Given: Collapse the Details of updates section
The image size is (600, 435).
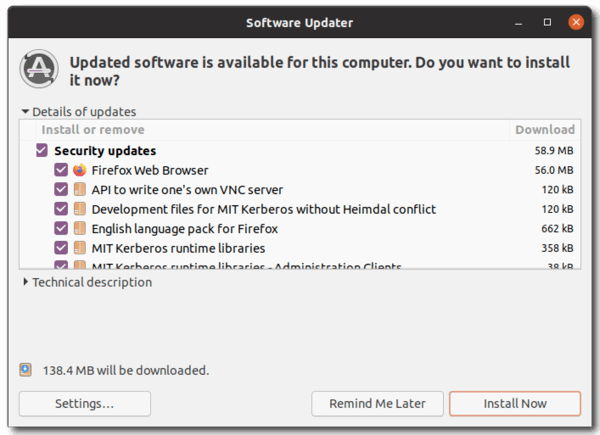Looking at the screenshot, I should pyautogui.click(x=25, y=112).
